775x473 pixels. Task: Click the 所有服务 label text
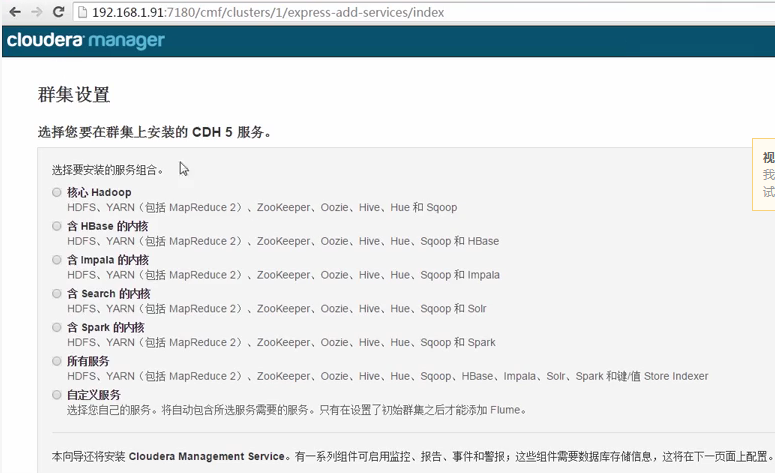(88, 361)
